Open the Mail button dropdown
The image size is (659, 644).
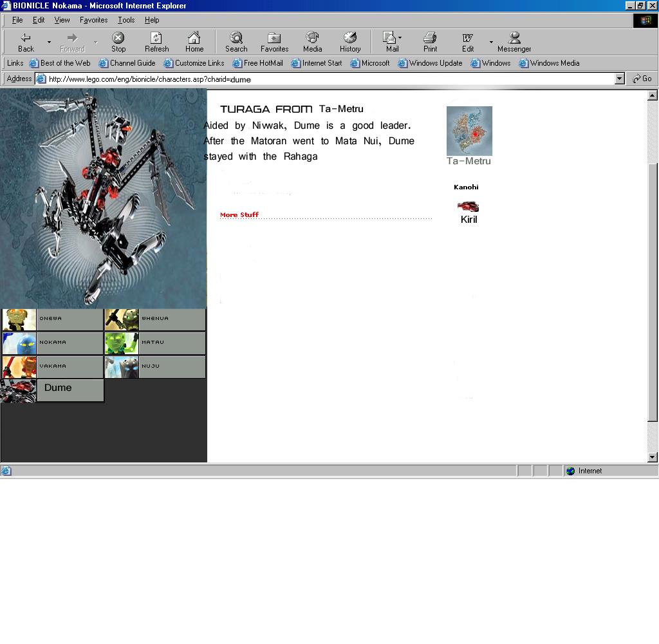pos(400,38)
